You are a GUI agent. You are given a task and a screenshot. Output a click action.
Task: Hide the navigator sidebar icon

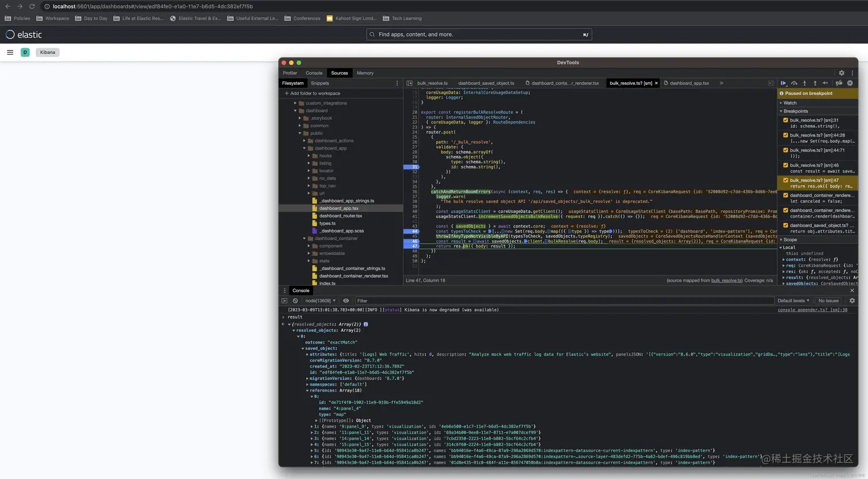[409, 83]
